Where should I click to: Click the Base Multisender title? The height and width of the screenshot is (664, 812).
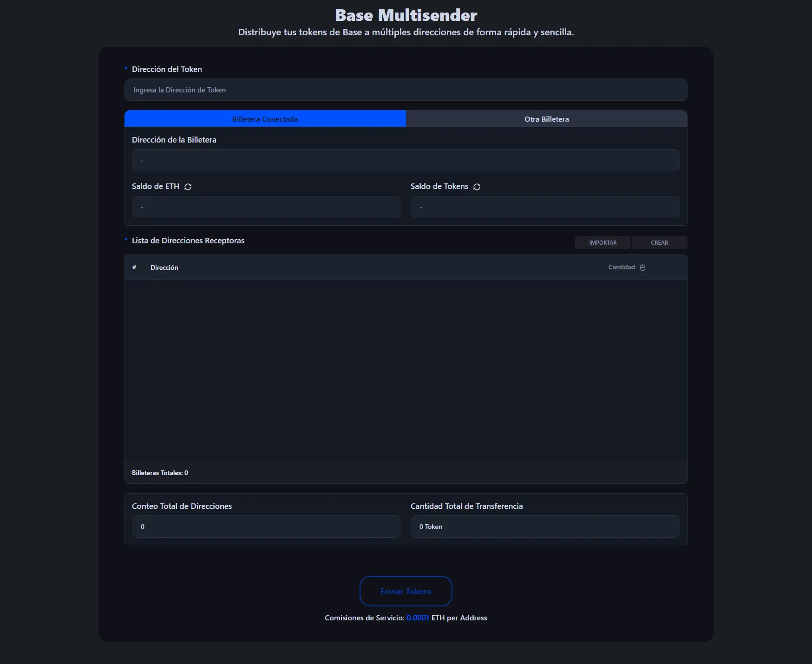tap(406, 15)
